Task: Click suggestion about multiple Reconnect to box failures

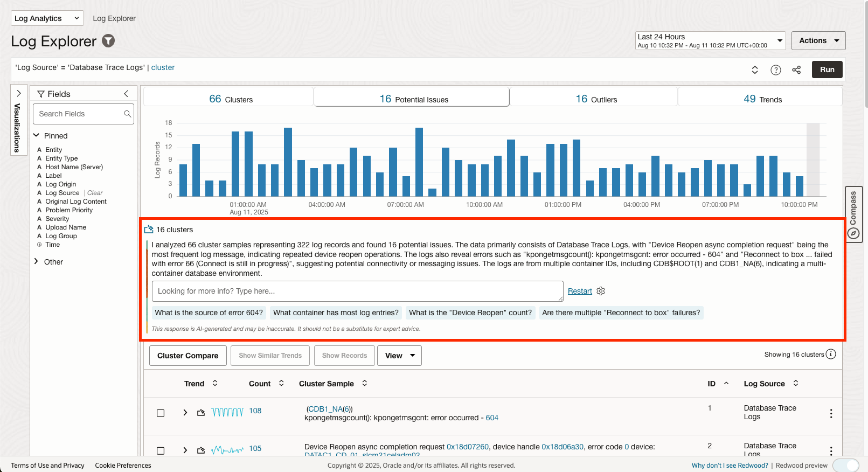Action: point(621,313)
